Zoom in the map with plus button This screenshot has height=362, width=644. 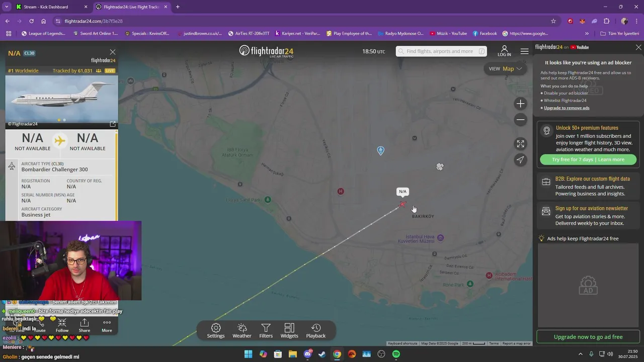(520, 104)
